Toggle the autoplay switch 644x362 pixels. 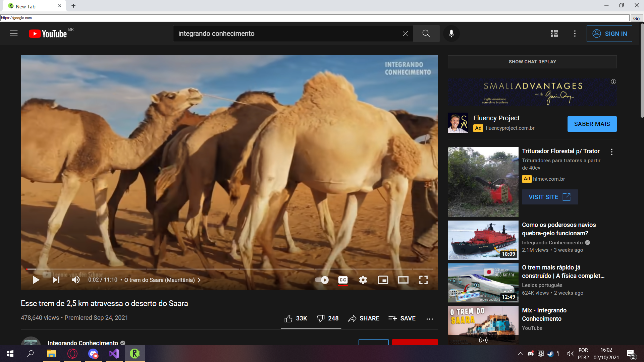tap(322, 280)
